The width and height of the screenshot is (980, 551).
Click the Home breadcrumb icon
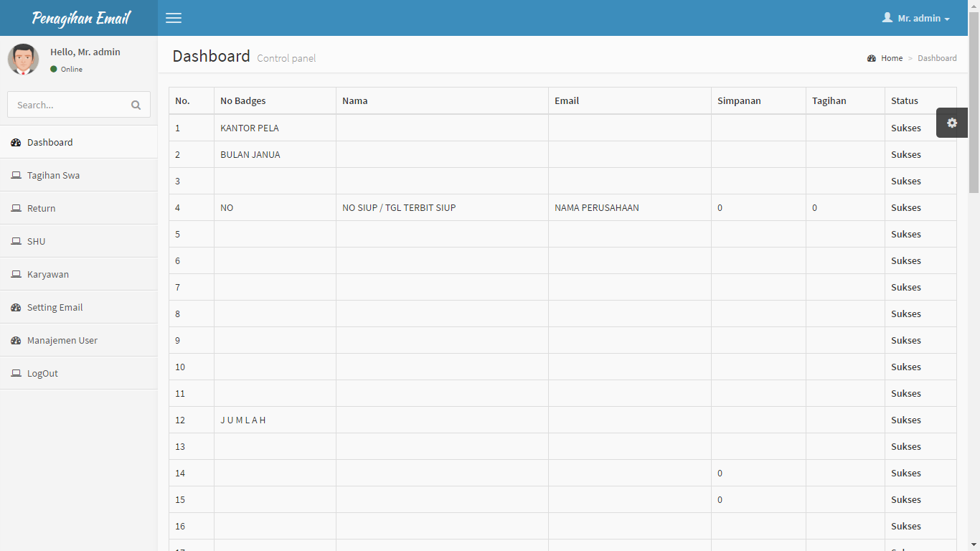coord(872,58)
